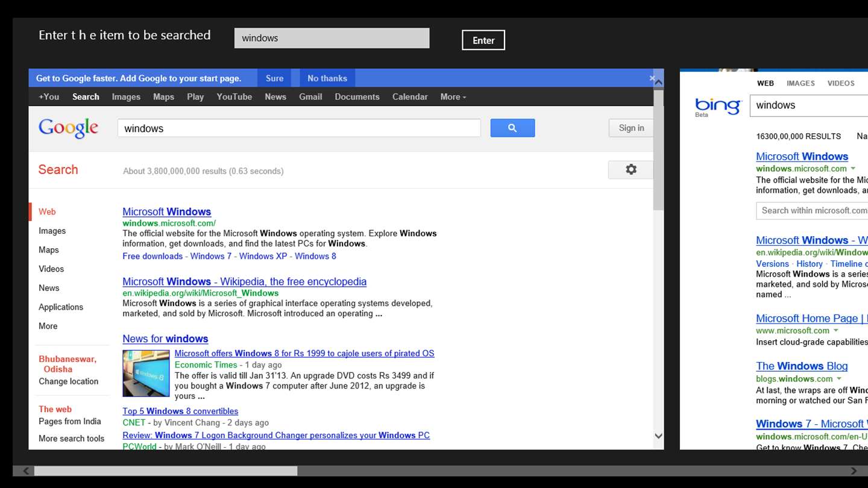Click Change location link

click(x=68, y=381)
